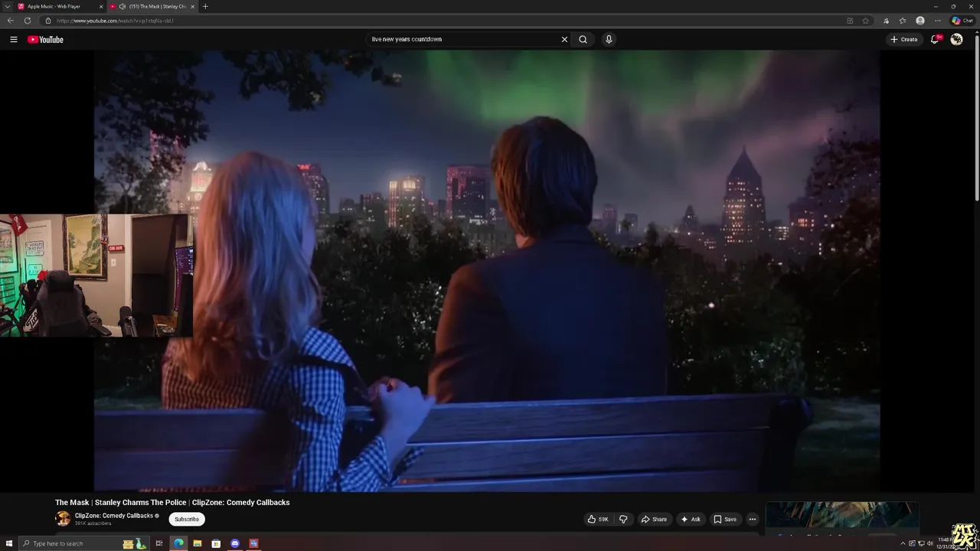Open Task View on the taskbar

click(x=159, y=543)
